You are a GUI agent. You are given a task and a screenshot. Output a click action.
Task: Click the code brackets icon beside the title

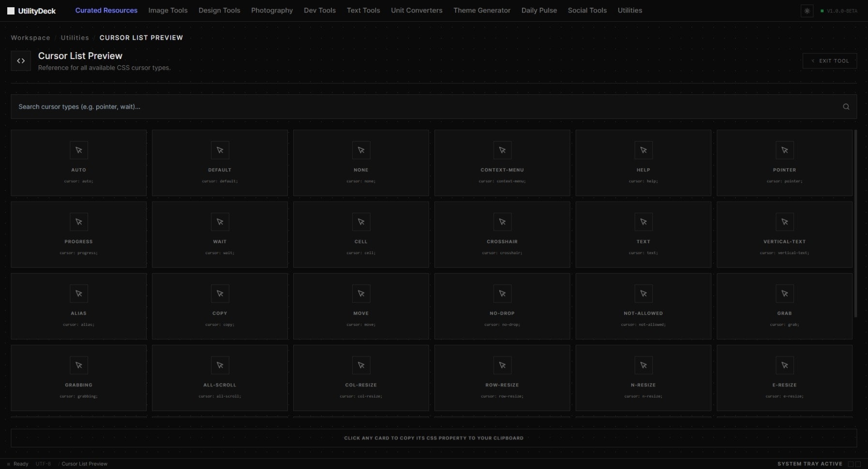(21, 60)
